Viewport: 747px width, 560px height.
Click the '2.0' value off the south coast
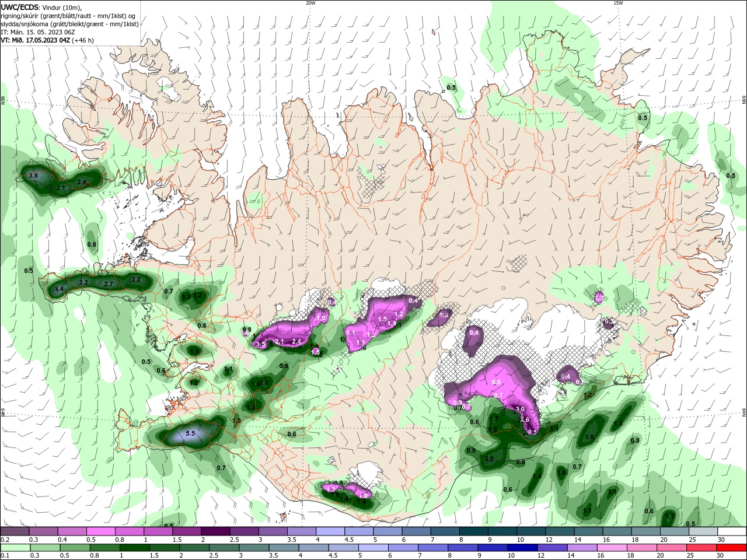(489, 459)
